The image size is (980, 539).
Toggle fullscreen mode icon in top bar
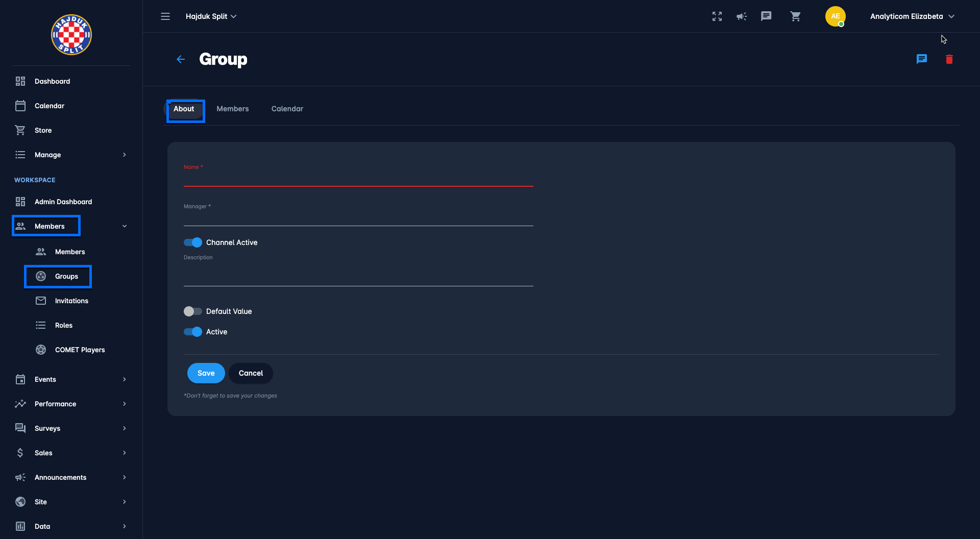tap(717, 16)
